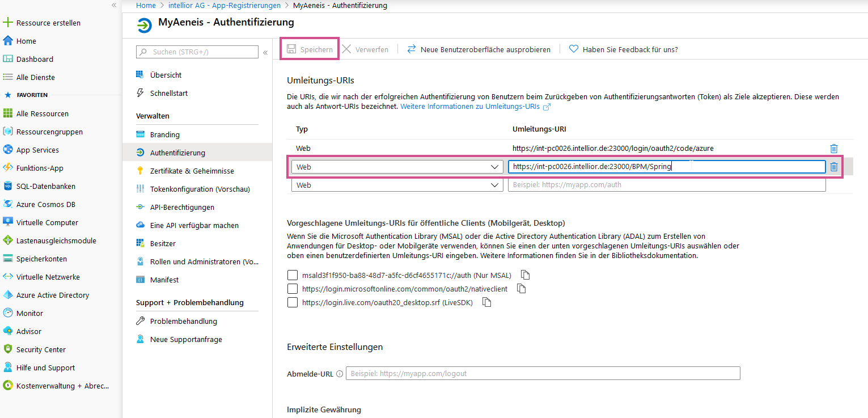Copy the LiveSDK oauth20_desktop URI
This screenshot has height=418, width=868.
486,302
